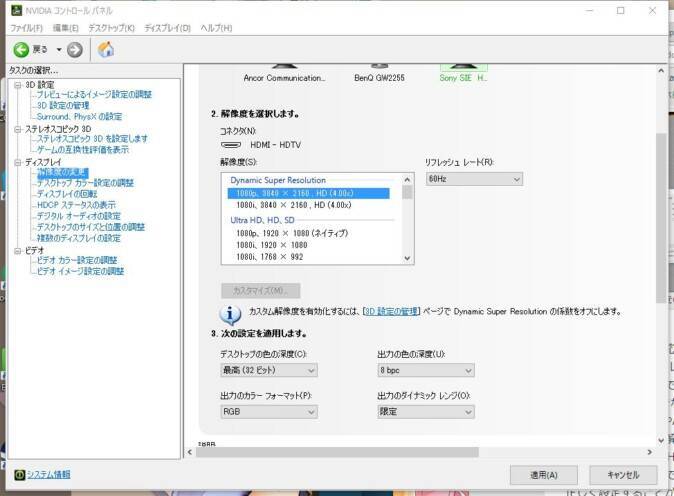Open the ヘルプ(H) menu
Image resolution: width=674 pixels, height=496 pixels.
pyautogui.click(x=216, y=28)
